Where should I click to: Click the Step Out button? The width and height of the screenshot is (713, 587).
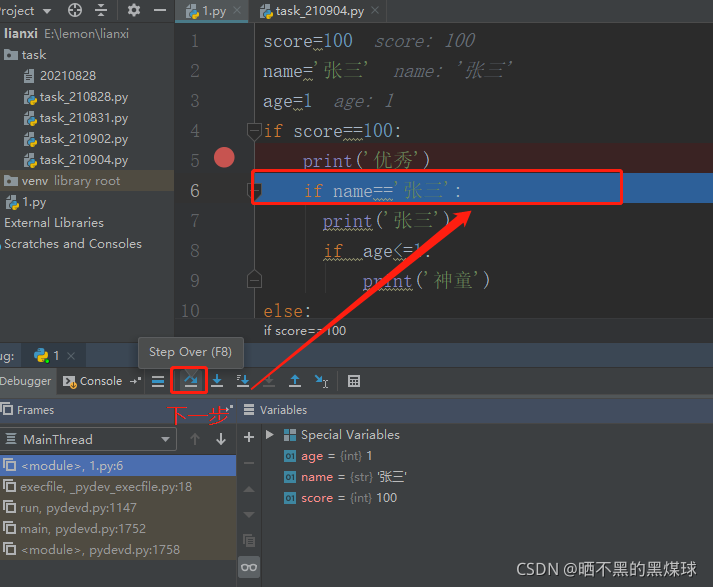[x=295, y=381]
